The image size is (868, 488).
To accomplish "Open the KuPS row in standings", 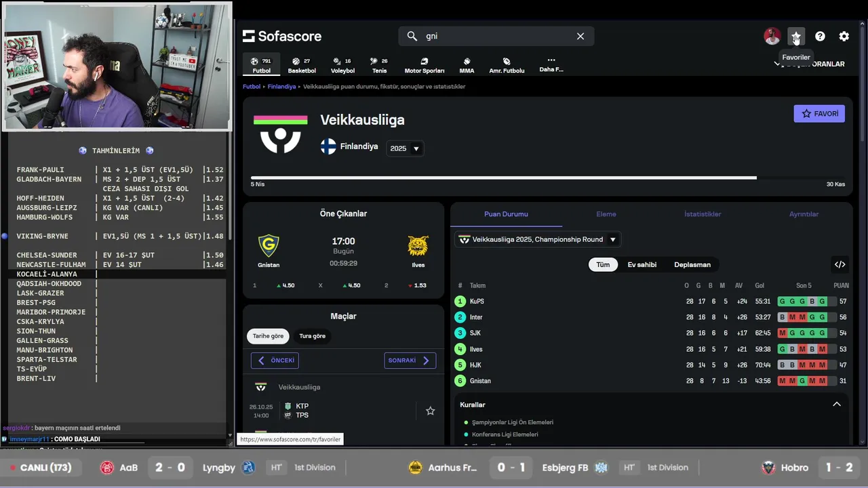I will [652, 302].
